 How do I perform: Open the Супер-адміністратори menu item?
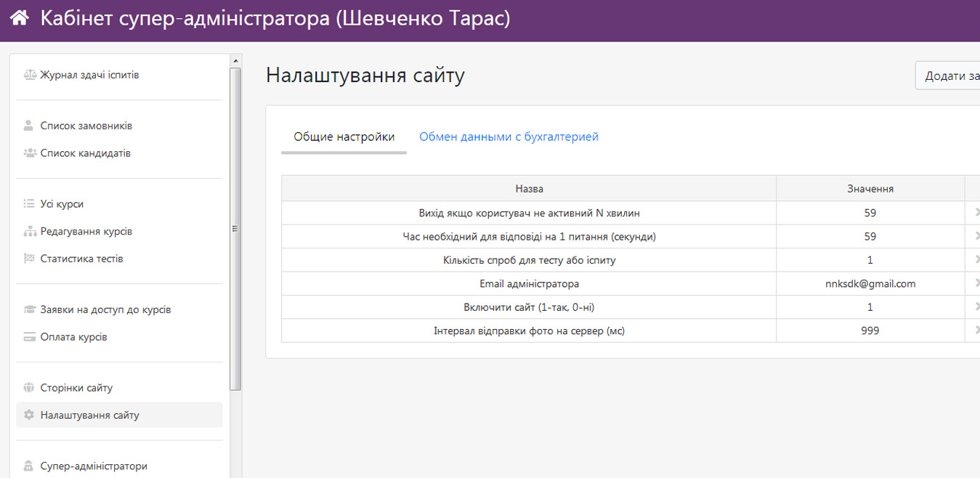click(94, 466)
